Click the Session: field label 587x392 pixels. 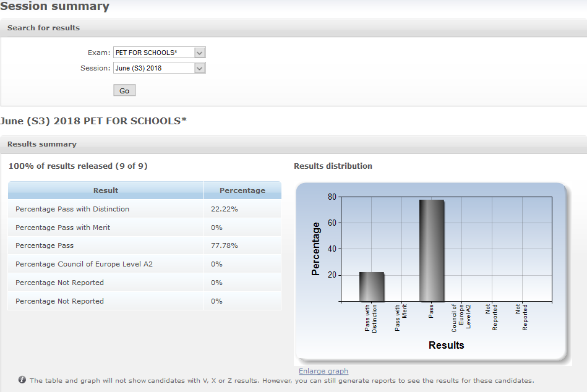click(x=95, y=68)
